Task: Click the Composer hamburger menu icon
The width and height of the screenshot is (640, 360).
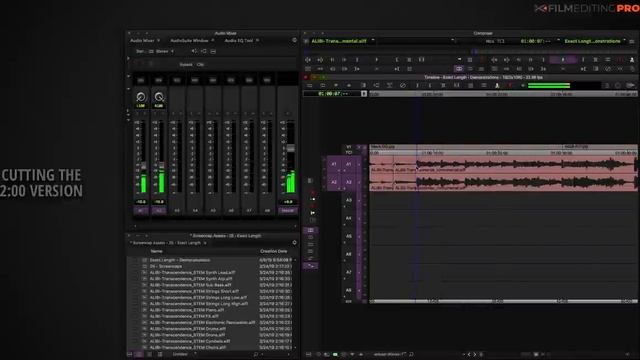Action: click(632, 42)
